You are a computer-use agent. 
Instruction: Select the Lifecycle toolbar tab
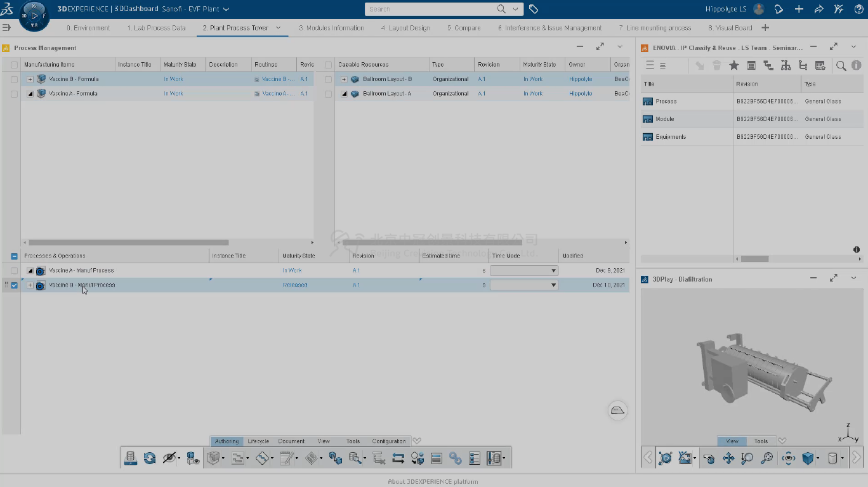point(258,441)
